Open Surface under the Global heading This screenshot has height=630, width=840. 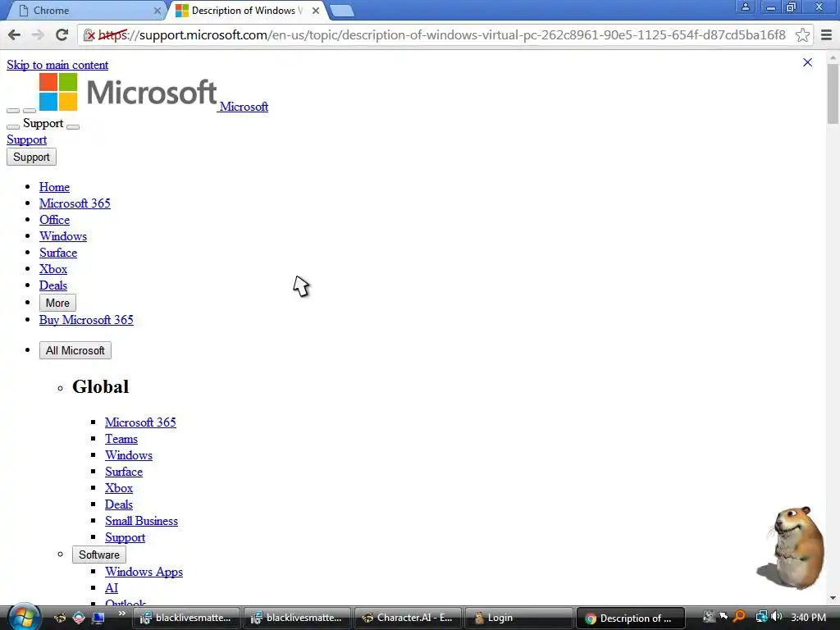click(125, 472)
